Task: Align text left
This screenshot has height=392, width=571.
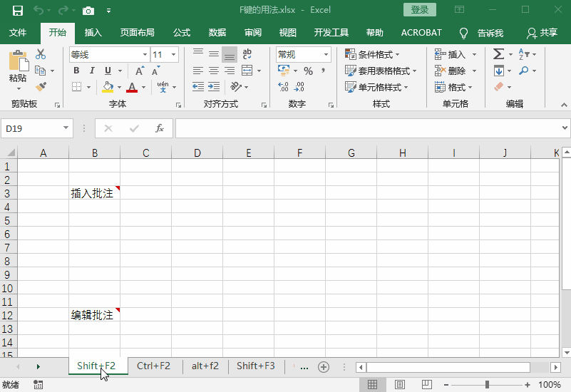Action: coord(198,71)
